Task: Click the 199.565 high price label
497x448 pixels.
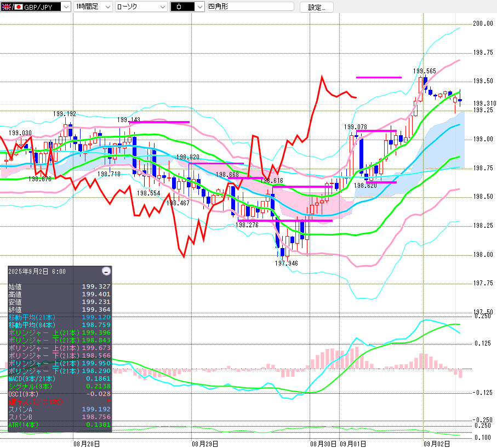Action: point(425,71)
